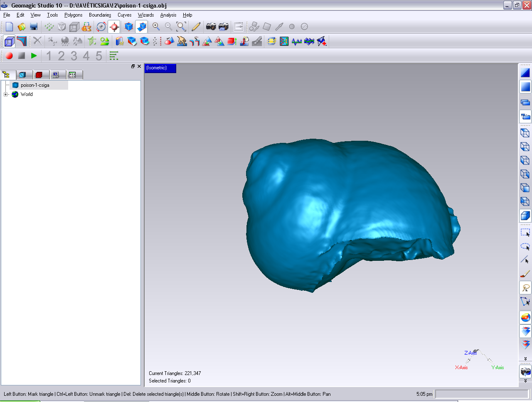This screenshot has height=402, width=532.
Task: Choose the lasso selection tool
Action: (x=525, y=288)
